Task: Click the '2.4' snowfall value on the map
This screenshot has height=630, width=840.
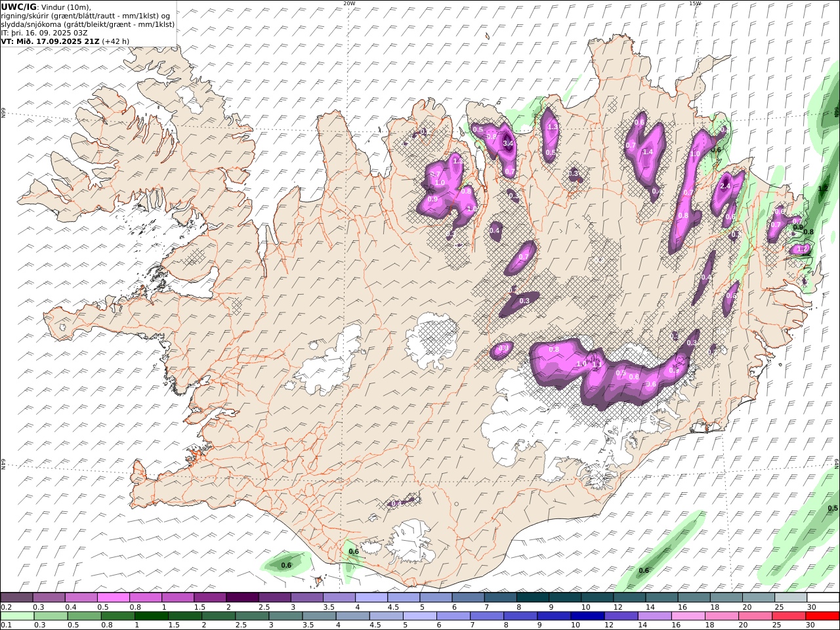Action: [725, 186]
